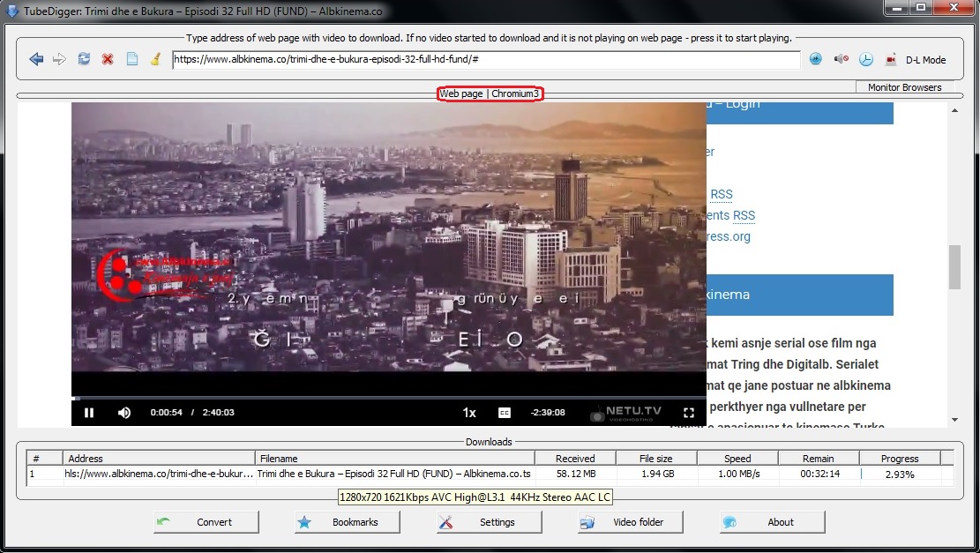Viewport: 980px width, 553px height.
Task: Reload the web page with the refresh icon
Action: (84, 59)
